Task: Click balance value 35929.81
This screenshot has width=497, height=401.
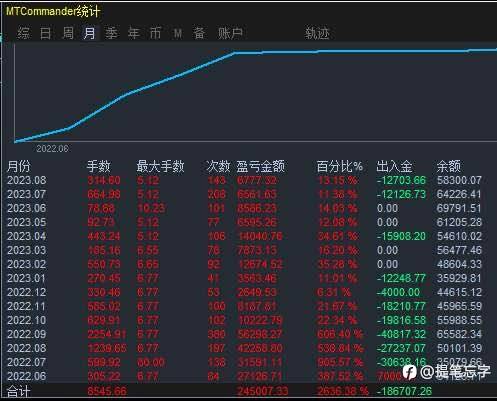Action: click(459, 278)
